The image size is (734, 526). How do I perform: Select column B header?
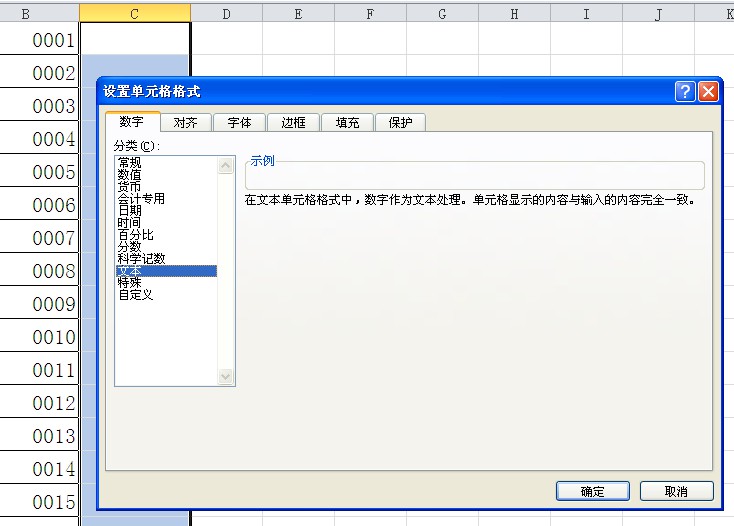pos(39,14)
